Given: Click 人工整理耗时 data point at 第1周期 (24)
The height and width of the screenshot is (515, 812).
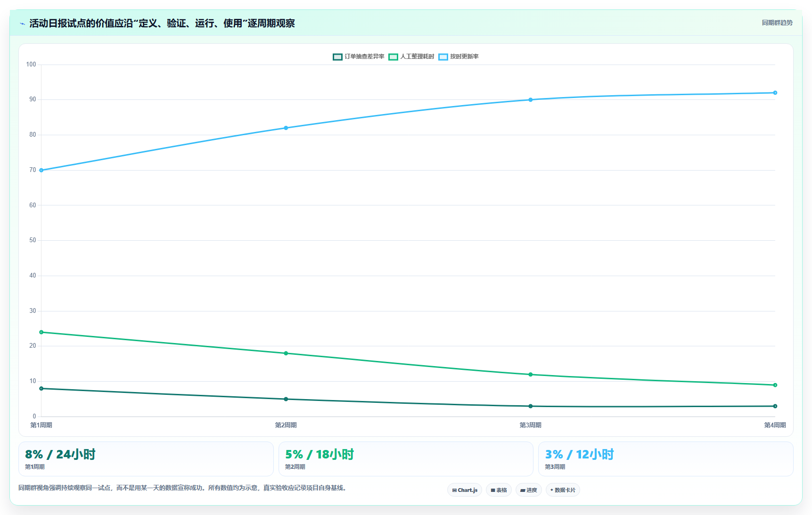Looking at the screenshot, I should [41, 332].
